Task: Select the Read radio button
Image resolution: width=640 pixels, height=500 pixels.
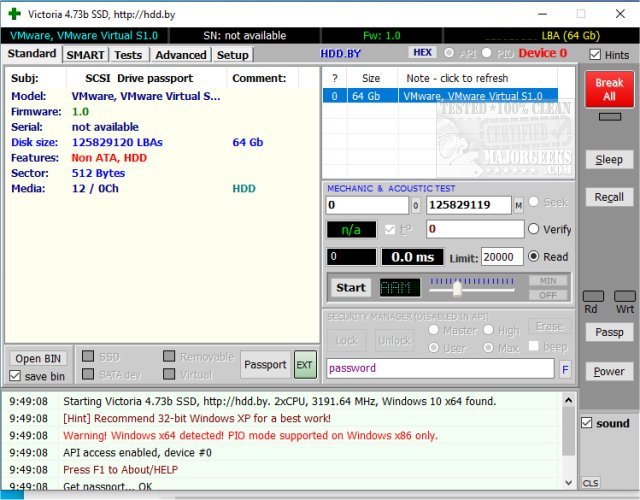Action: [533, 256]
